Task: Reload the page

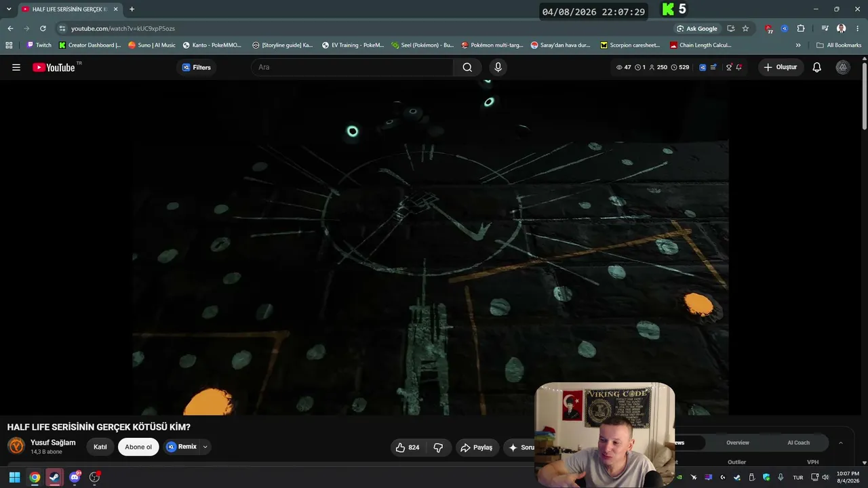Action: (43, 28)
